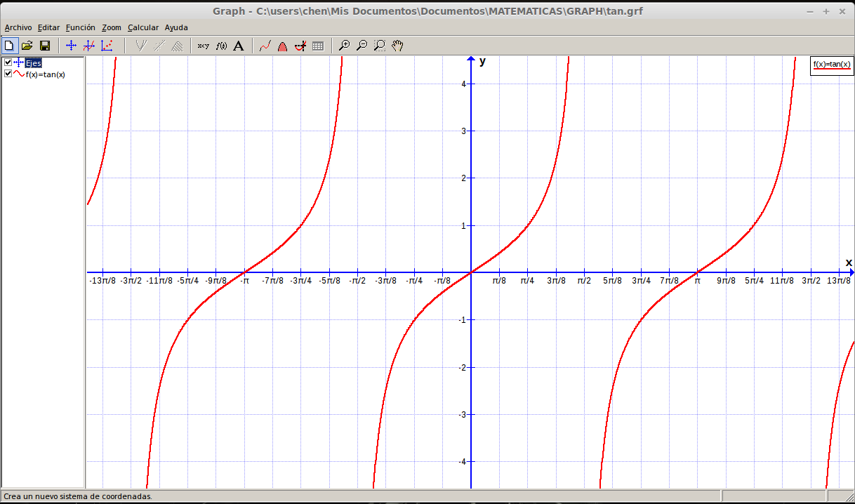Activate the hand pan tool icon
The height and width of the screenshot is (504, 855).
click(397, 46)
